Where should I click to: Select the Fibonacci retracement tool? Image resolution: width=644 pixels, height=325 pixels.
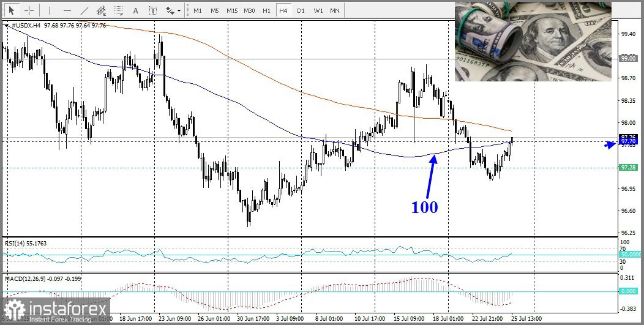pyautogui.click(x=119, y=10)
